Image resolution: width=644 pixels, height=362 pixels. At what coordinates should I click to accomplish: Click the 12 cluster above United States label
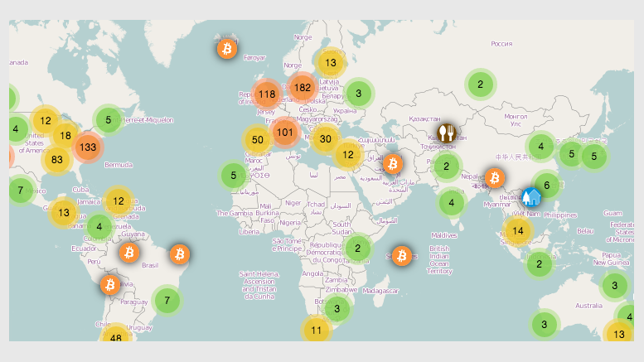(x=46, y=121)
